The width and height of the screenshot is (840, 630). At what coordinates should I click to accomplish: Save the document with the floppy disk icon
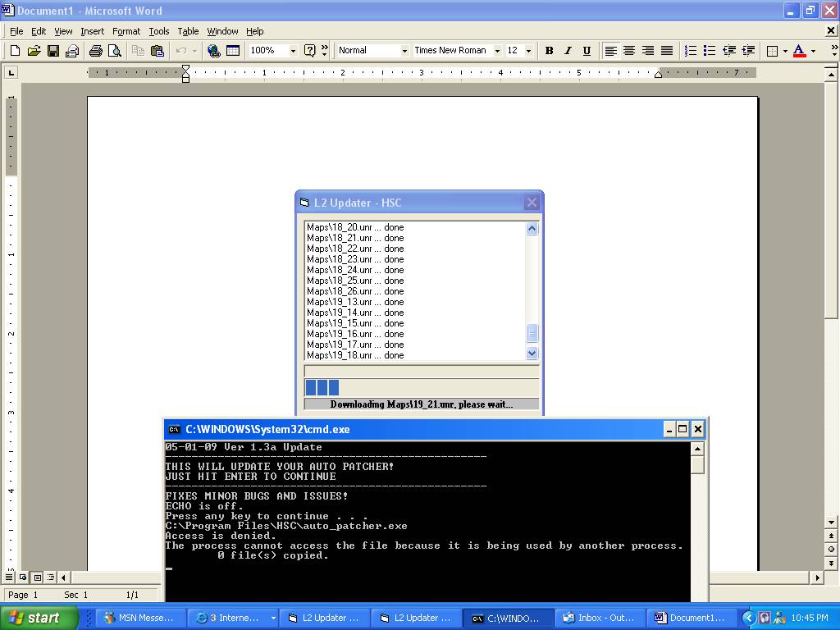[53, 50]
